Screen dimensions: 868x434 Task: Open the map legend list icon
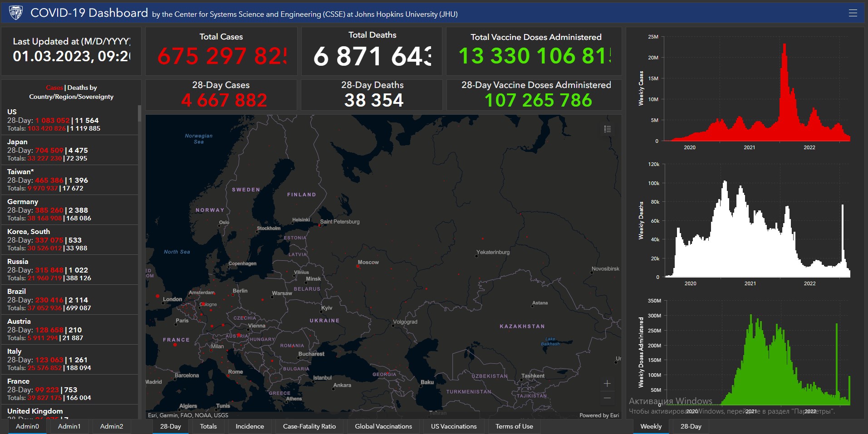(x=608, y=129)
